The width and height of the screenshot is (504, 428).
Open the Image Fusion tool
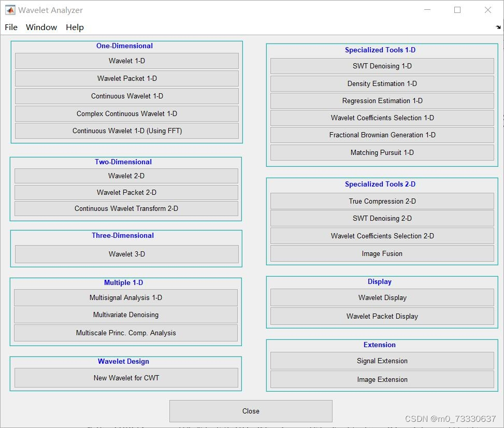tap(382, 253)
